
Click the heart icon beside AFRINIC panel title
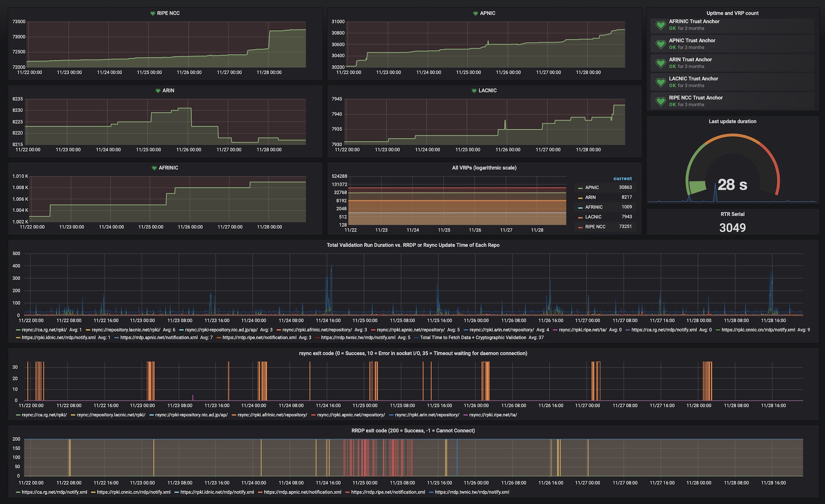click(154, 168)
